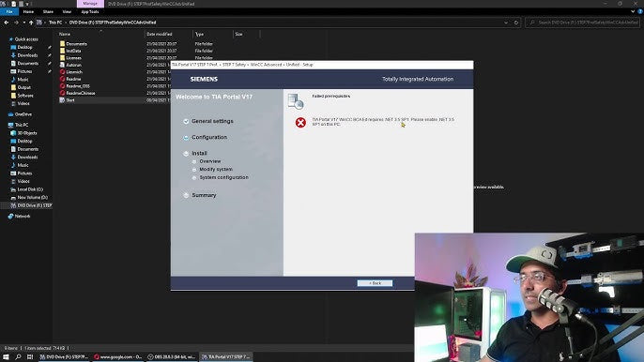Screen dimensions: 644x362
Task: Select the InstData folder in the file list
Action: pos(73,51)
